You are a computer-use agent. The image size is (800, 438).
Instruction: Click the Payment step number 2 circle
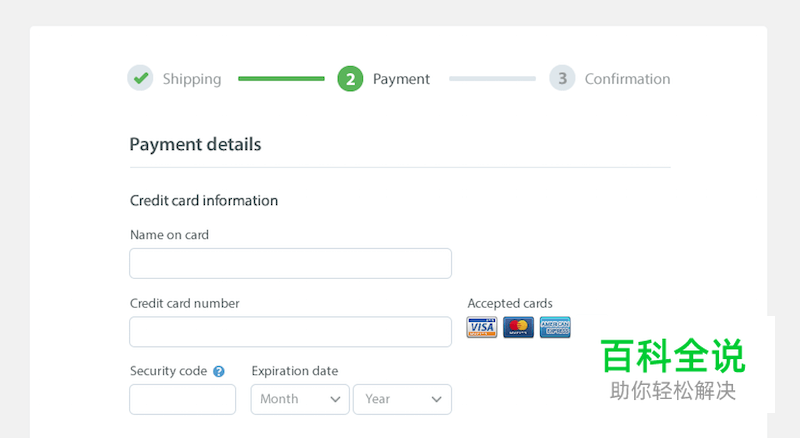click(350, 79)
